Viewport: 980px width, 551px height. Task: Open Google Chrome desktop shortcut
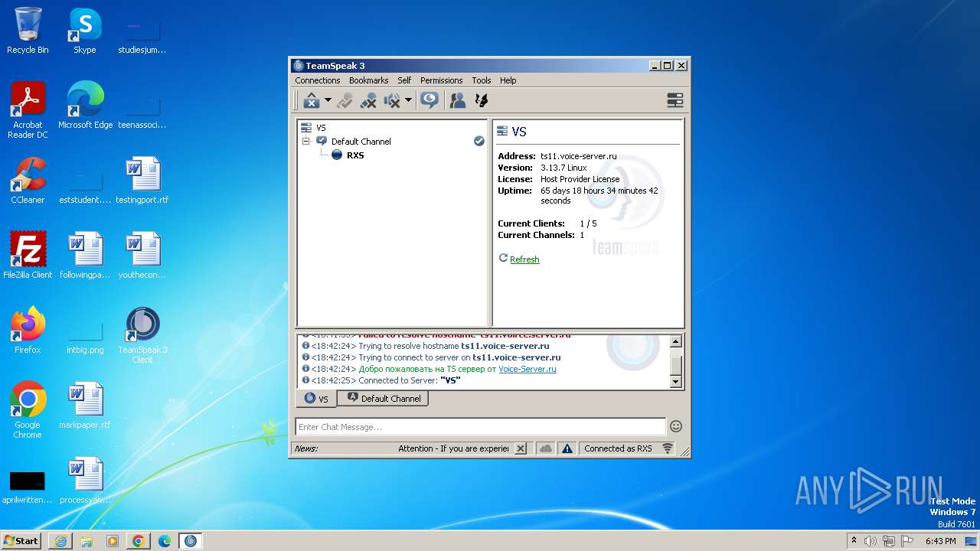(28, 410)
